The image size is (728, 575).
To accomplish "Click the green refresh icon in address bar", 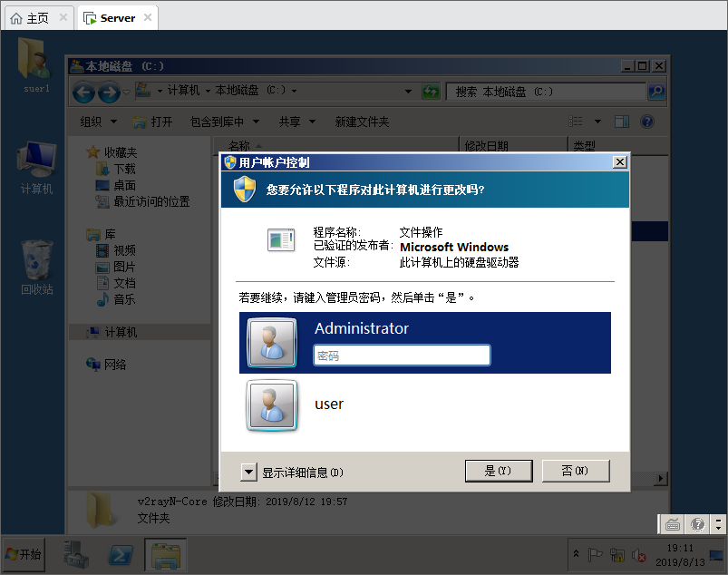I will [431, 92].
